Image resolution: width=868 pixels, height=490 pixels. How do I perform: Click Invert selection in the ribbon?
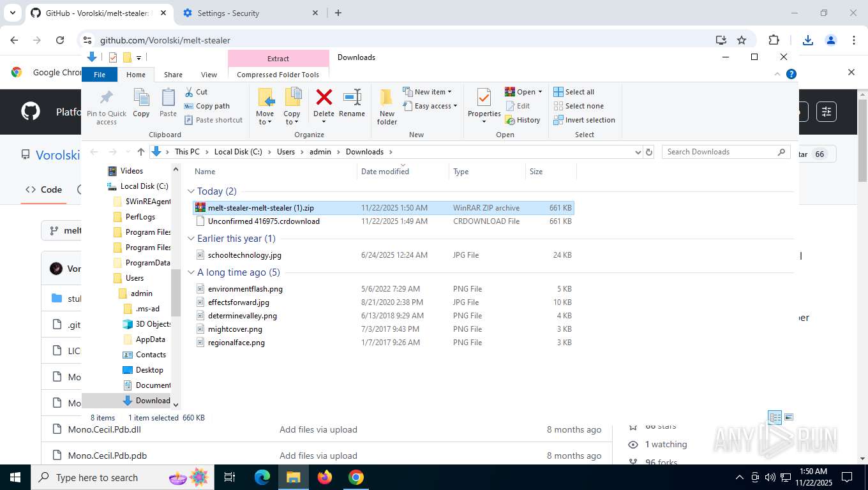tap(584, 120)
